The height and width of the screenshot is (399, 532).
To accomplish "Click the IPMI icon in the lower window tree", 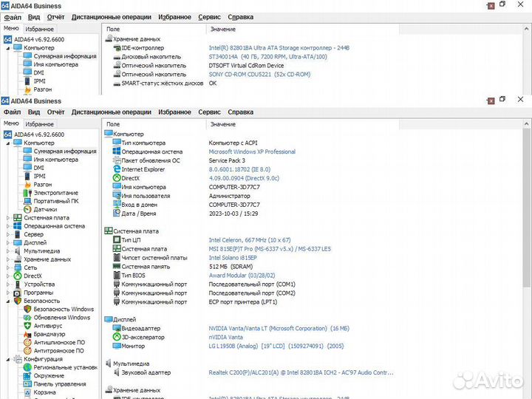I will point(27,176).
